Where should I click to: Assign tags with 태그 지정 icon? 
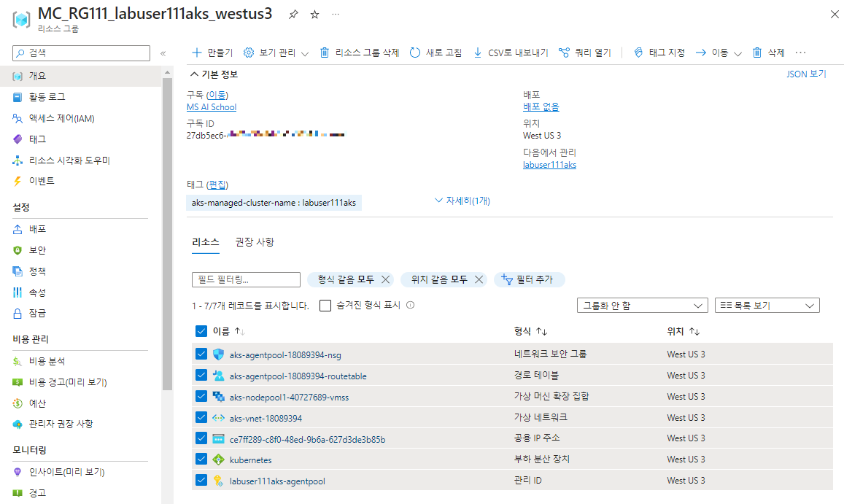[638, 53]
